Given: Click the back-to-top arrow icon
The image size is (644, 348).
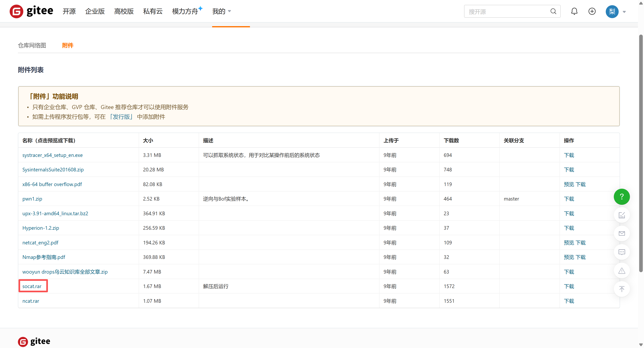Looking at the screenshot, I should [621, 289].
